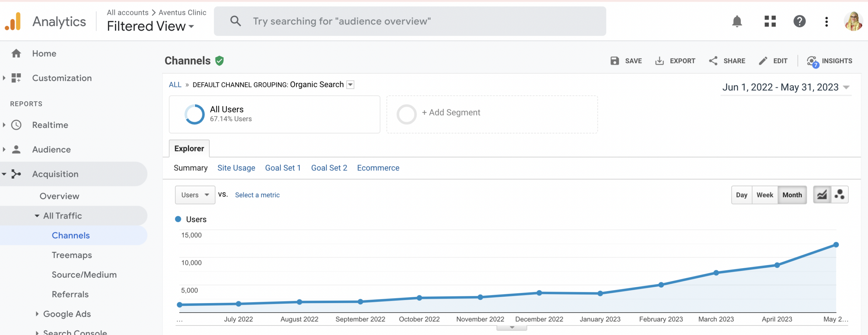Expand the Audience section arrow
The width and height of the screenshot is (868, 335).
[4, 149]
